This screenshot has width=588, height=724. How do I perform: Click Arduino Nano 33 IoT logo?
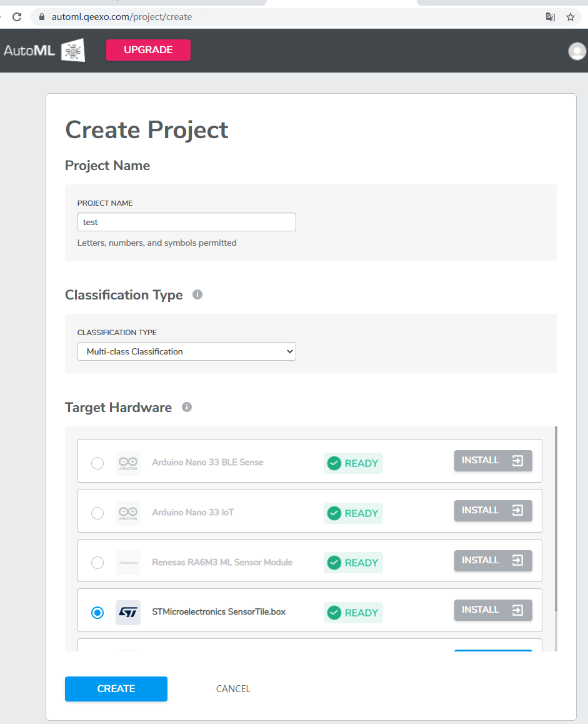tap(128, 513)
